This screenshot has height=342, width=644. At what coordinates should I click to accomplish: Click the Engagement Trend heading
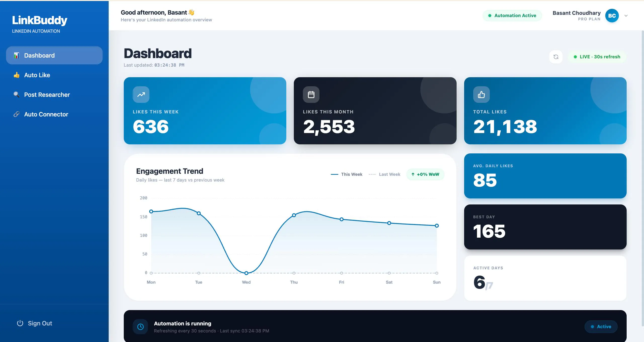pos(170,171)
